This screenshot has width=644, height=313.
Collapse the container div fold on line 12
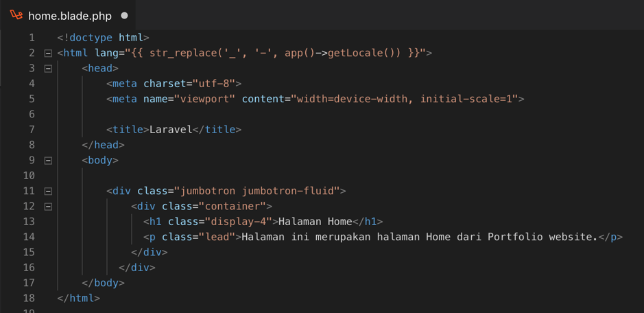[48, 206]
